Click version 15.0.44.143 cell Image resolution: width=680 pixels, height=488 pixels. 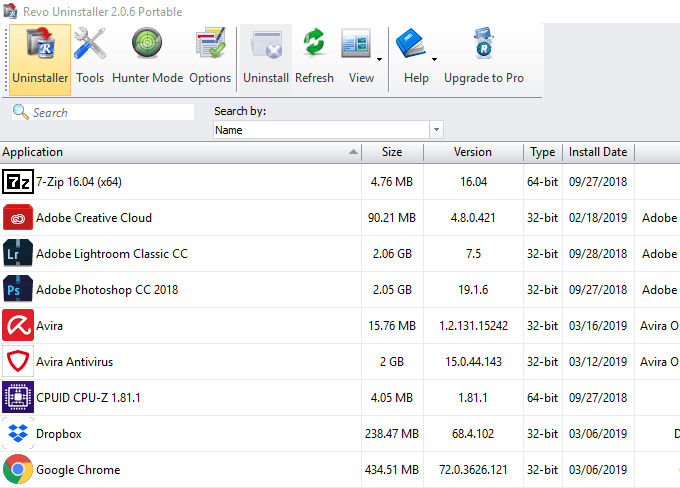pyautogui.click(x=473, y=362)
